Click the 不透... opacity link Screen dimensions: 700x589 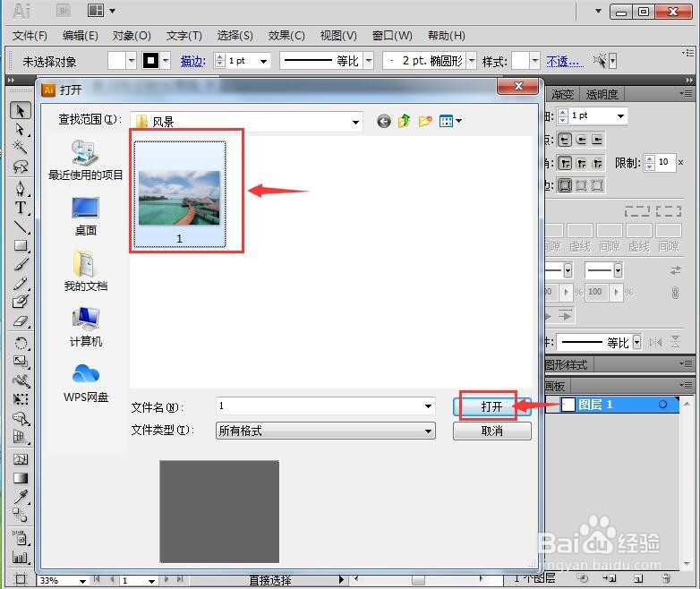pyautogui.click(x=565, y=61)
